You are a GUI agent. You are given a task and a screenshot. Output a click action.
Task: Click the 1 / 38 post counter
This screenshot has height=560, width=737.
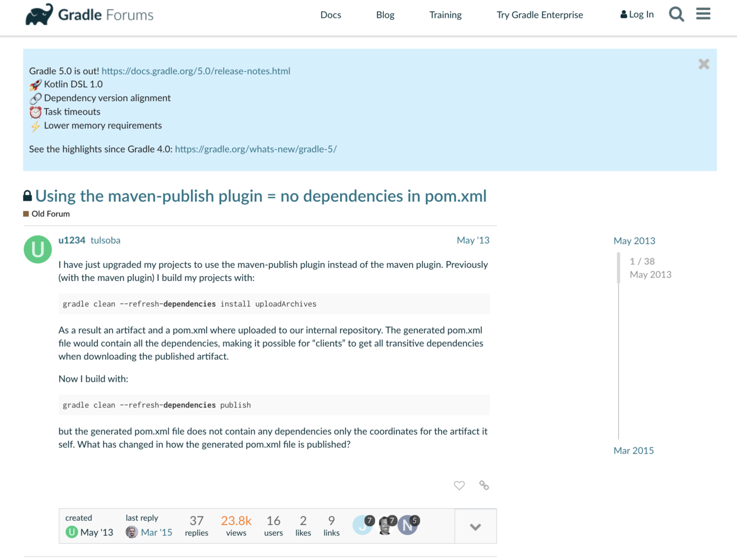[x=642, y=261]
